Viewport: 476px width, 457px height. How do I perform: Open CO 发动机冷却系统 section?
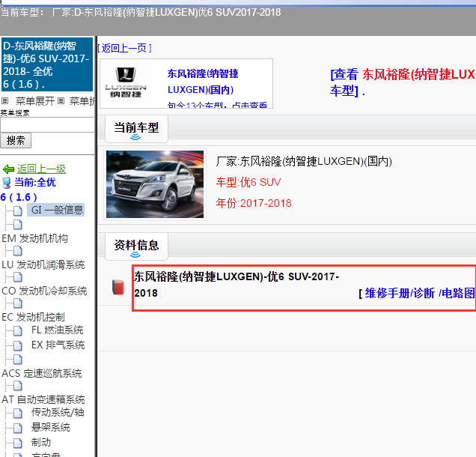pyautogui.click(x=44, y=291)
